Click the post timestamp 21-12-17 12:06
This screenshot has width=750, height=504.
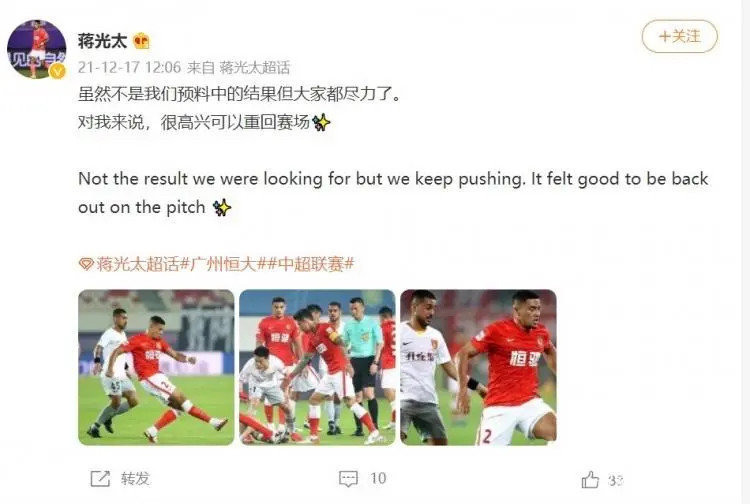(x=130, y=67)
